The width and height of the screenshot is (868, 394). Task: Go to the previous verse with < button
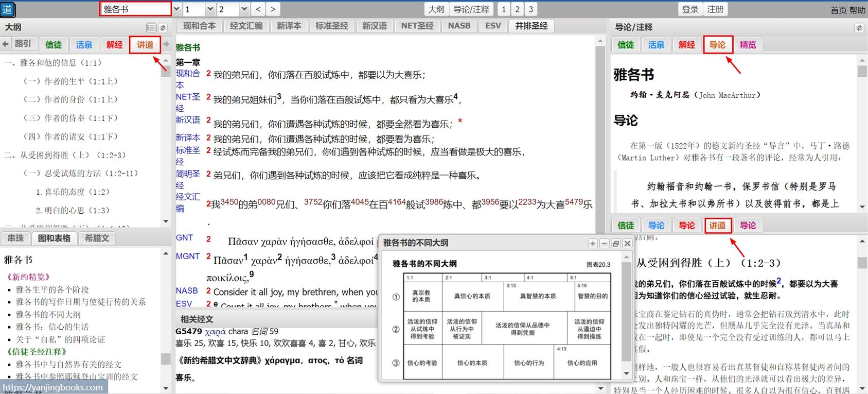click(258, 9)
